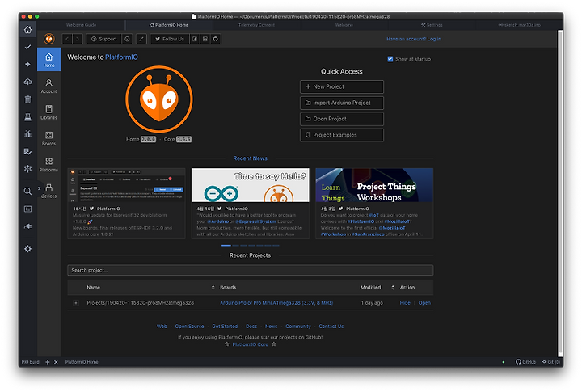582x392 pixels.
Task: Open Project Things Workshops news thumbnail
Action: click(x=374, y=185)
